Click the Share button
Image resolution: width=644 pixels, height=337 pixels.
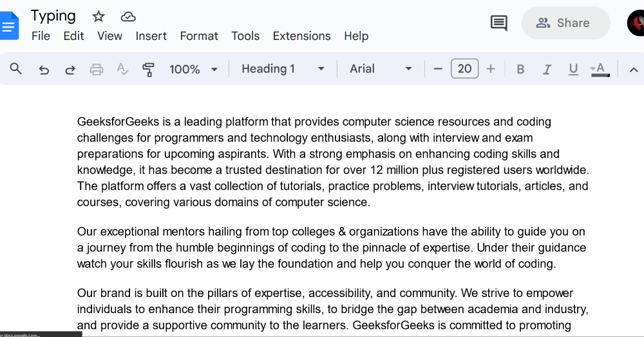click(x=565, y=23)
